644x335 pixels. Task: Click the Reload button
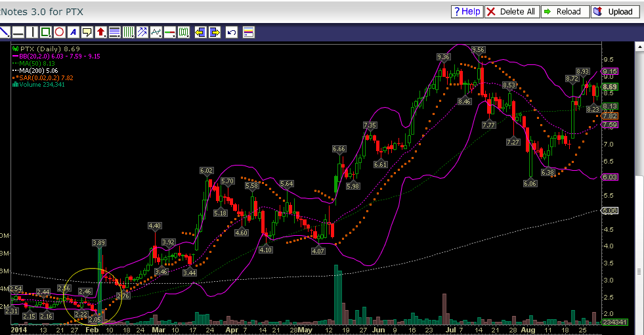tap(564, 11)
